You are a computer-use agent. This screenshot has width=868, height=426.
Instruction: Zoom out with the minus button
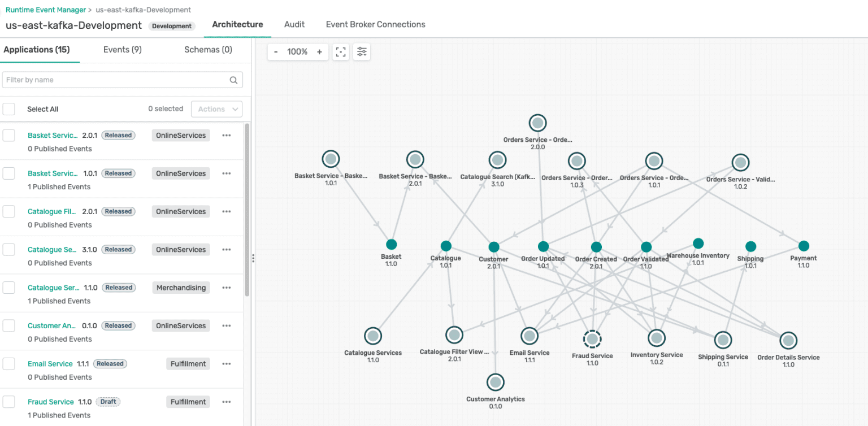pos(276,52)
